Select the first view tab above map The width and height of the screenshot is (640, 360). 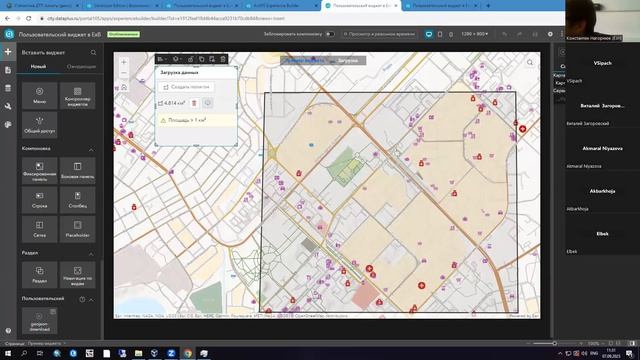304,60
